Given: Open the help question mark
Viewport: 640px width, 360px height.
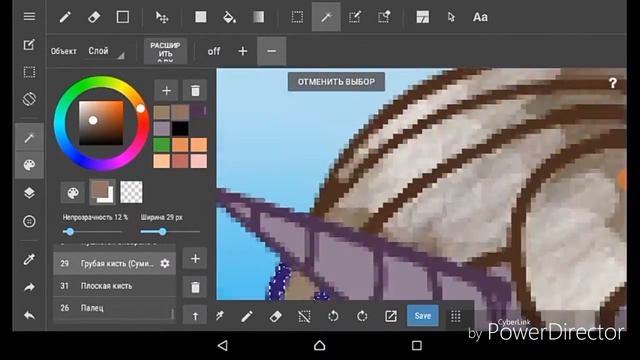Looking at the screenshot, I should (x=612, y=83).
